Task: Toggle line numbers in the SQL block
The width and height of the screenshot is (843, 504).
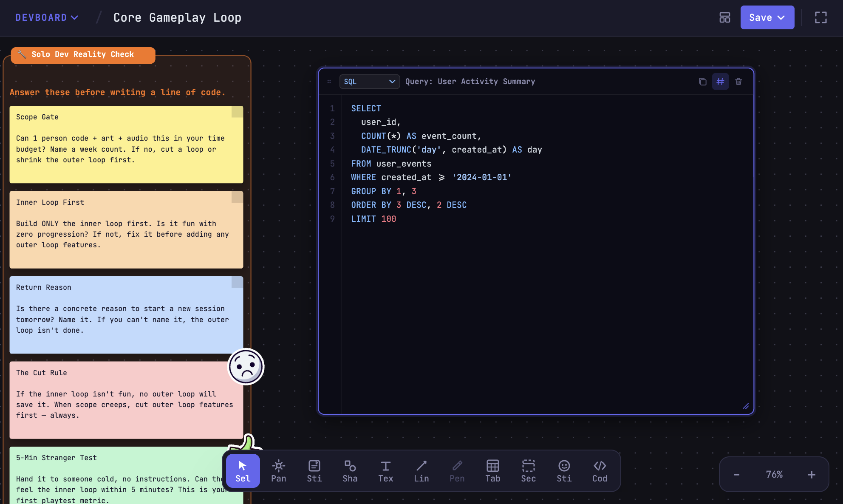Action: click(720, 81)
